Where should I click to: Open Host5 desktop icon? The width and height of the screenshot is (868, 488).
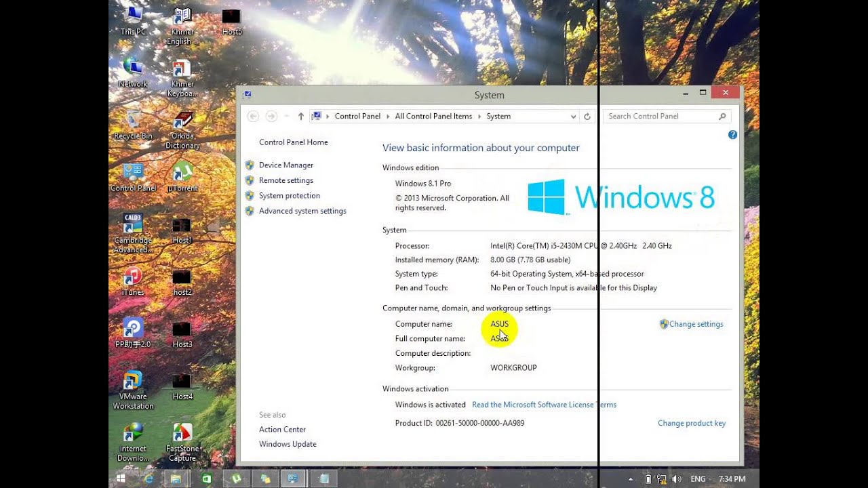232,21
